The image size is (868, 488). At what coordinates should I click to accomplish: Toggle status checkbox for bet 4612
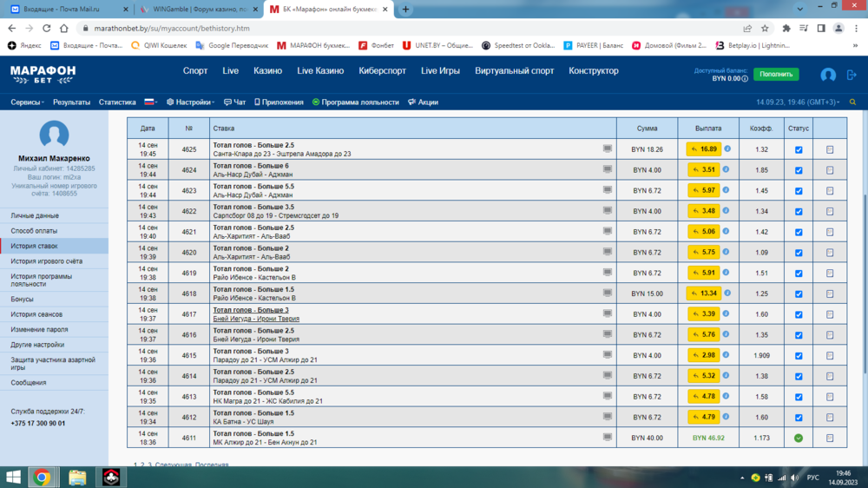click(x=799, y=418)
